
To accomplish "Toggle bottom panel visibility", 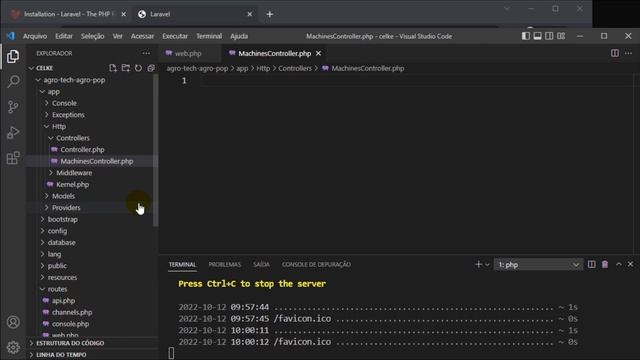I will coord(538,36).
